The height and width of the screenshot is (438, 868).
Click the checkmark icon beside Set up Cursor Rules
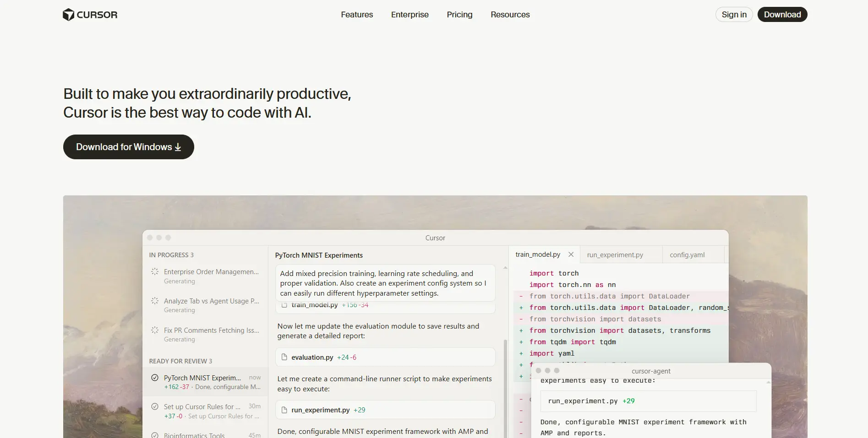[155, 406]
